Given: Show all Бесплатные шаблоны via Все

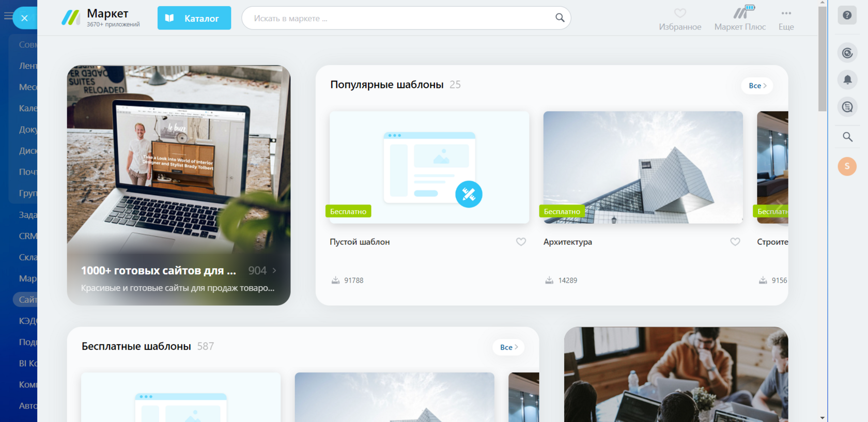Looking at the screenshot, I should point(508,348).
